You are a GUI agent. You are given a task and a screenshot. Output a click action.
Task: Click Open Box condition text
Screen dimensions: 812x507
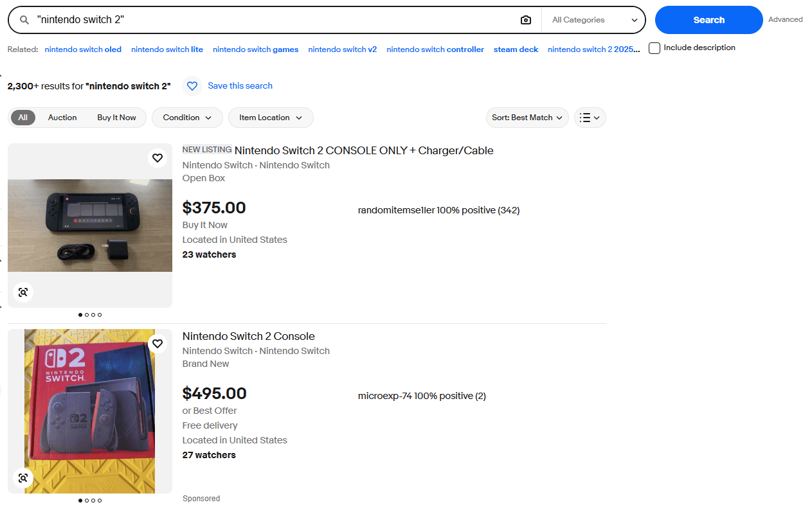(x=204, y=179)
